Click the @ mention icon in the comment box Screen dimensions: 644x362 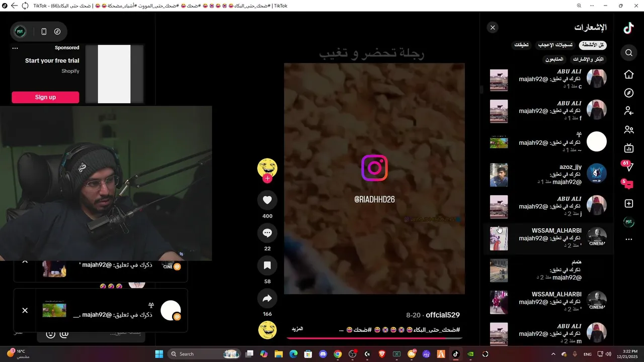64,334
